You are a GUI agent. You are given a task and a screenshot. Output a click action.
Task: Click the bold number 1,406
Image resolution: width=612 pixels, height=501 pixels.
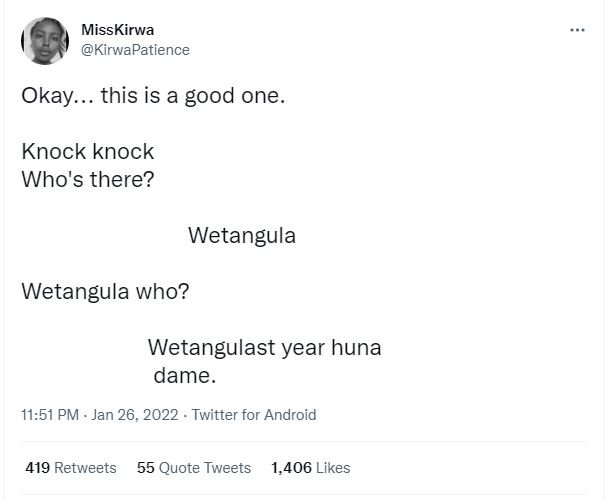pyautogui.click(x=292, y=467)
